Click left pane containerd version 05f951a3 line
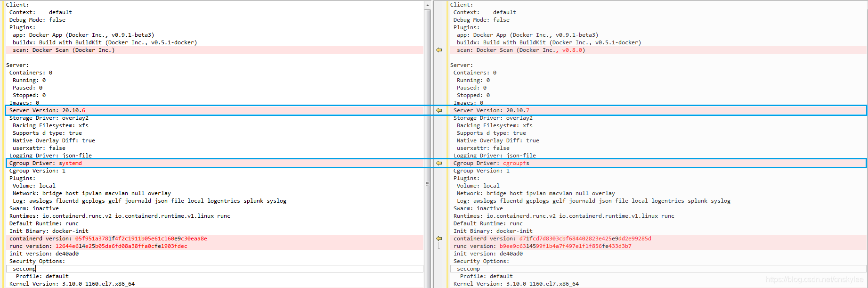 [108, 239]
